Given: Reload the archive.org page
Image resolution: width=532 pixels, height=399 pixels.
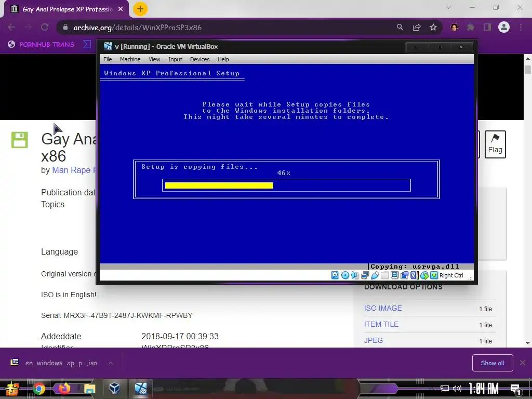Looking at the screenshot, I should (x=45, y=27).
